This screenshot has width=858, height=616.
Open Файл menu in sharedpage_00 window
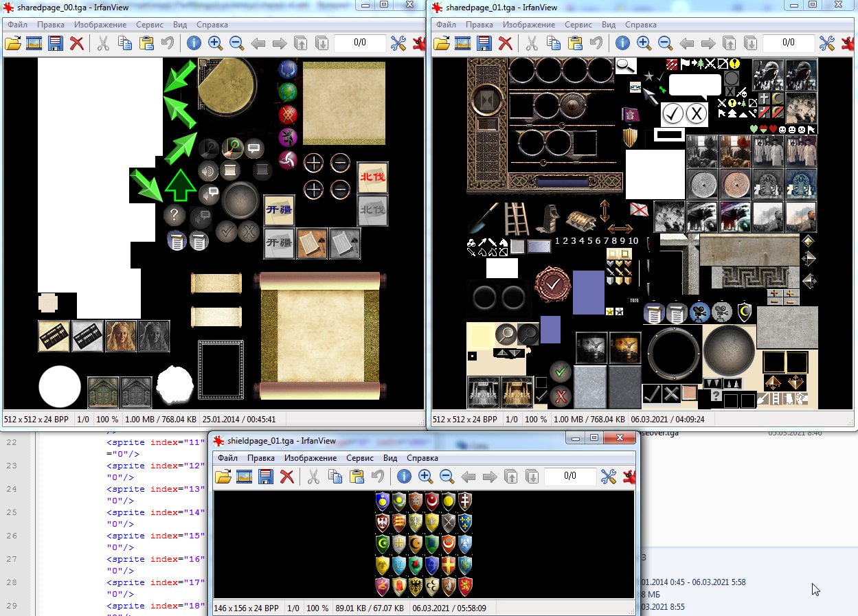point(18,25)
